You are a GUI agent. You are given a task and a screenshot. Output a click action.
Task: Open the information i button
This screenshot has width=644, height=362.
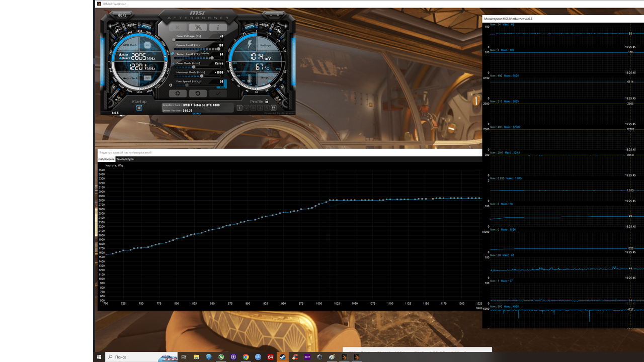coord(218,27)
